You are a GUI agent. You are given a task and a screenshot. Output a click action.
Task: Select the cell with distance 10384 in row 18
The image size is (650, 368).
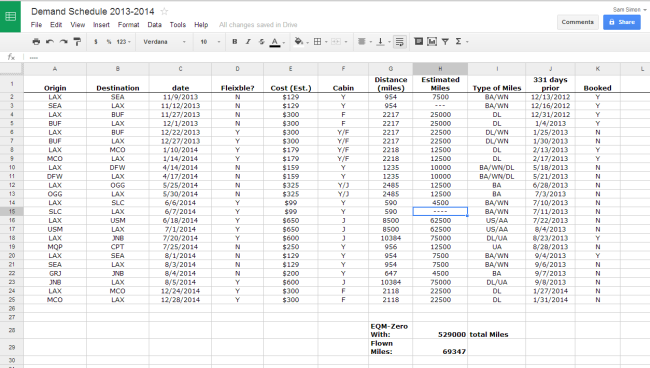(x=390, y=238)
